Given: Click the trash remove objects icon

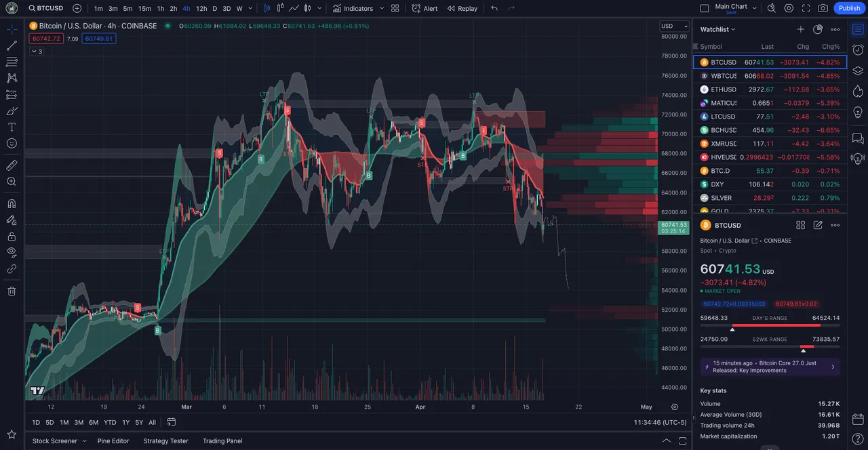Looking at the screenshot, I should click(12, 291).
